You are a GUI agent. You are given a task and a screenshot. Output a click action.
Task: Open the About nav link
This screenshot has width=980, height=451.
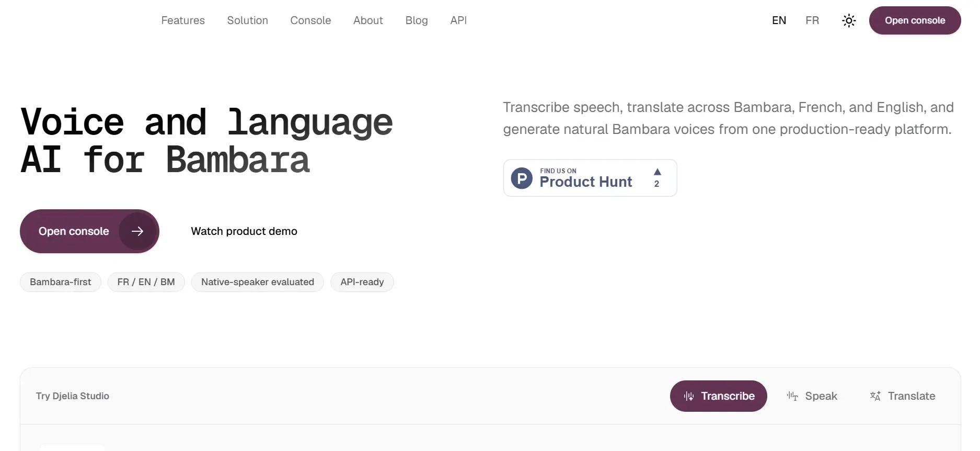[368, 20]
